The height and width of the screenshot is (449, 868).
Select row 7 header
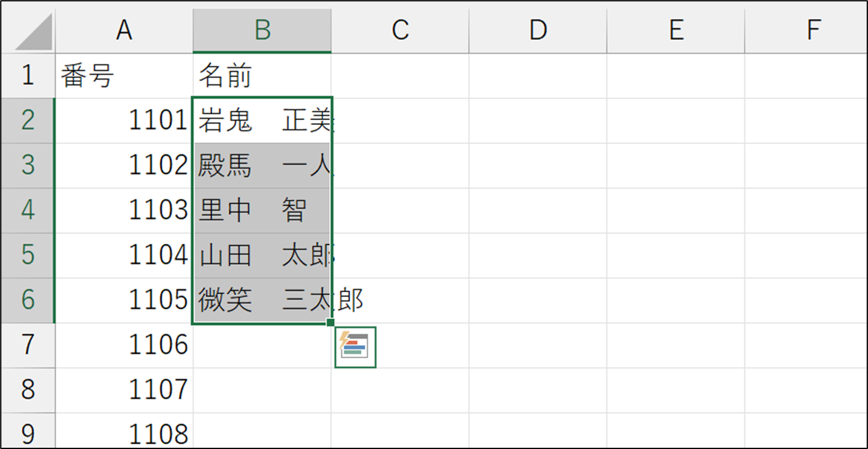pyautogui.click(x=28, y=345)
